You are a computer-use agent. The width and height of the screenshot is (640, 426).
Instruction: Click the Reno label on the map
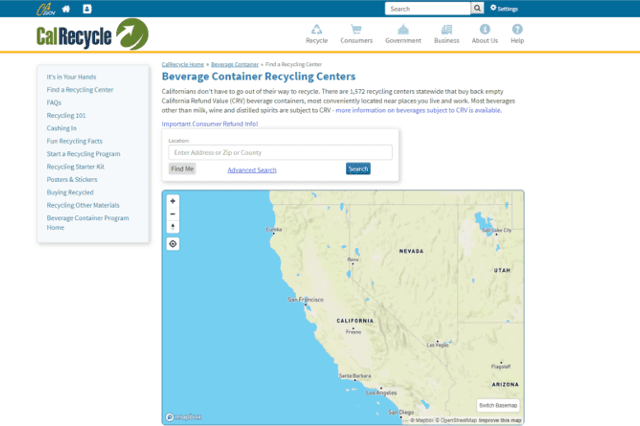coord(353,260)
